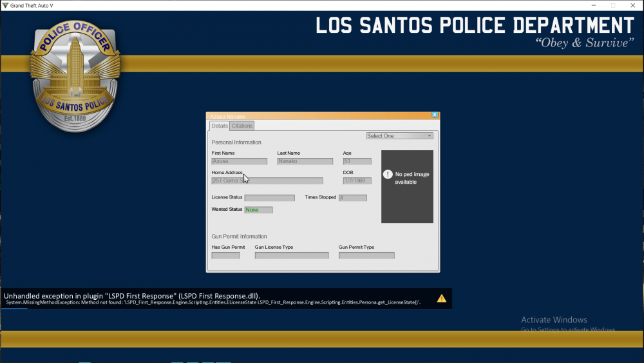Click the No ped image available placeholder
Screen dimensions: 644x363
pyautogui.click(x=407, y=186)
